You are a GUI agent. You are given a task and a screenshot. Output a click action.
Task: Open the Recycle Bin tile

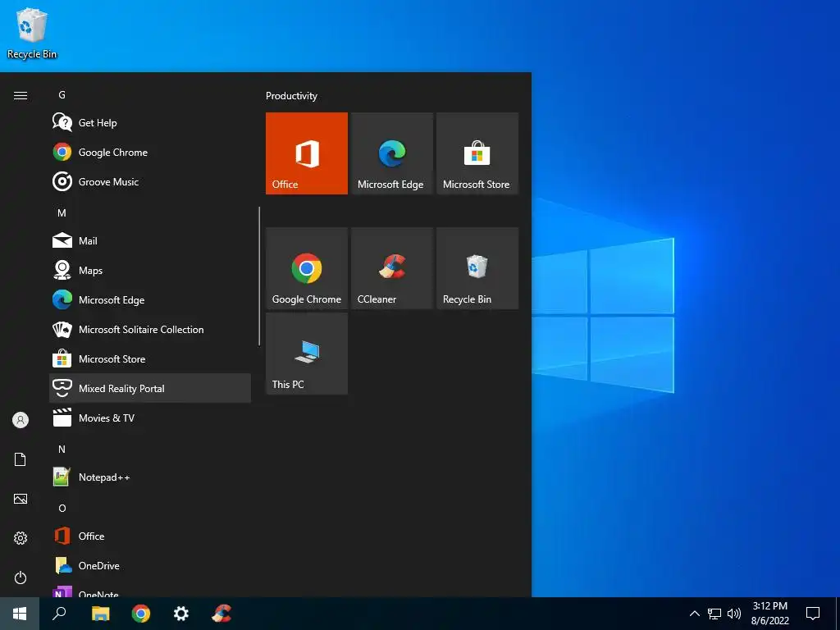pyautogui.click(x=477, y=268)
